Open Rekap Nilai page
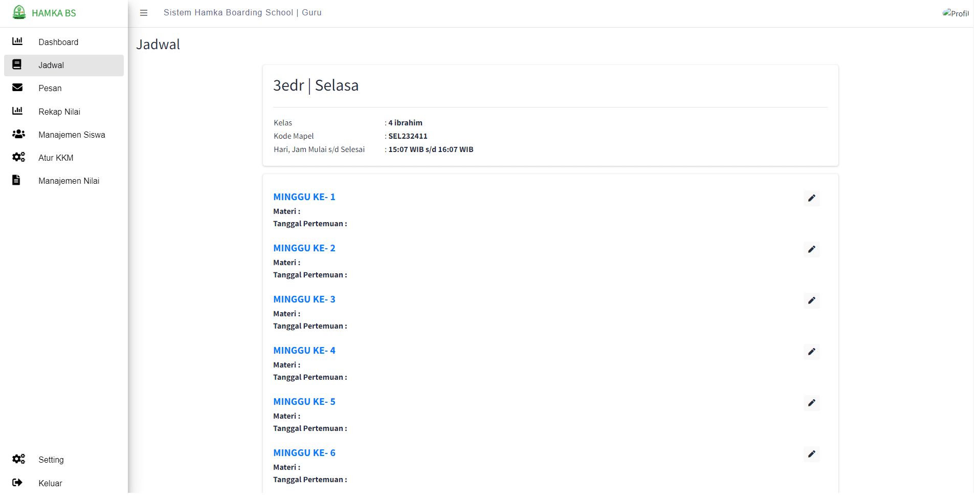 pyautogui.click(x=64, y=112)
